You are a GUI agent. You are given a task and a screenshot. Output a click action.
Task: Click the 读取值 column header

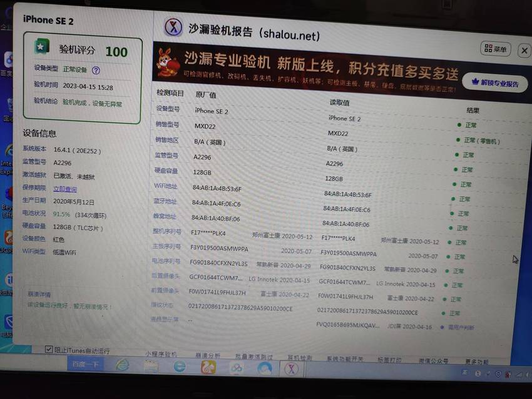tap(339, 103)
